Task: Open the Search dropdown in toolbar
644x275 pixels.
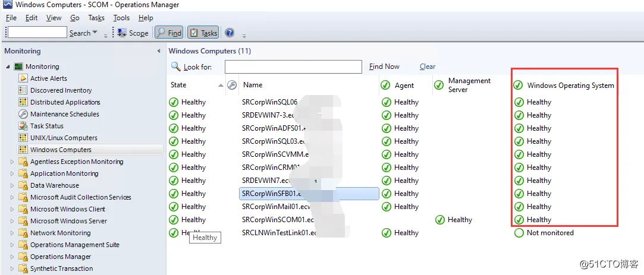Action: [x=83, y=33]
